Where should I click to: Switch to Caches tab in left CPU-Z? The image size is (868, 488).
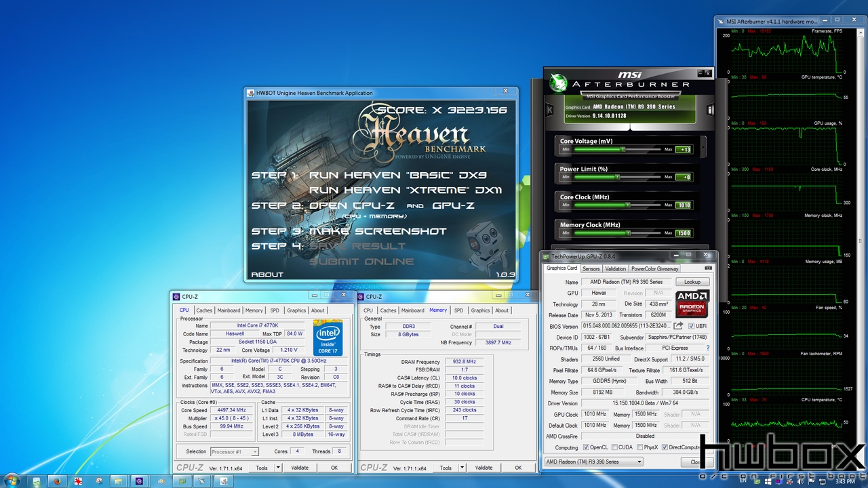click(x=204, y=310)
